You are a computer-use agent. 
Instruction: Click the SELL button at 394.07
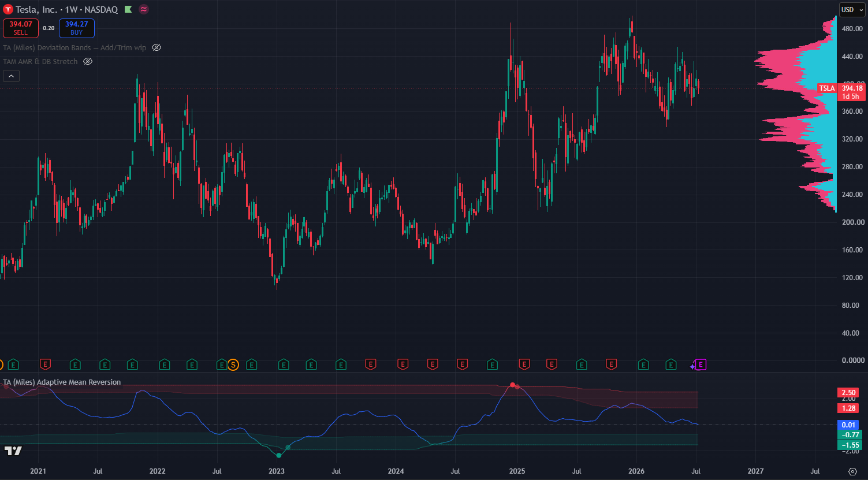pyautogui.click(x=21, y=28)
